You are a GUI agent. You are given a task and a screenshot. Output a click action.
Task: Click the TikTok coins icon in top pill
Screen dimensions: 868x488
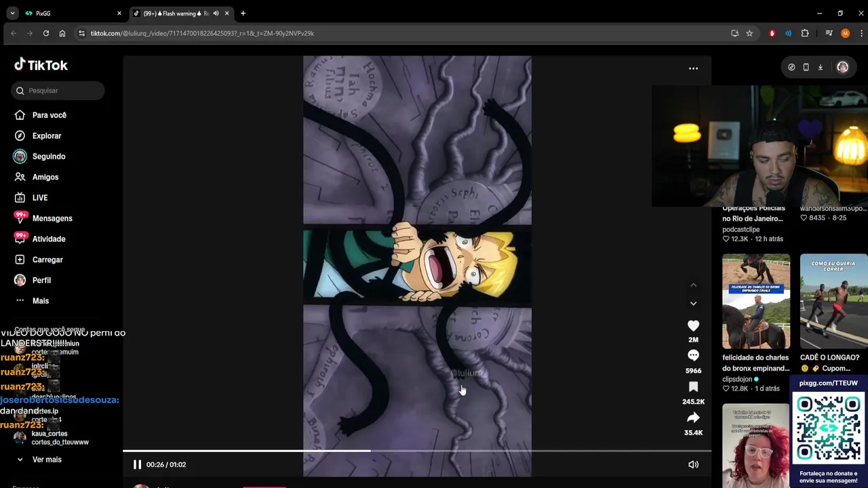point(791,68)
